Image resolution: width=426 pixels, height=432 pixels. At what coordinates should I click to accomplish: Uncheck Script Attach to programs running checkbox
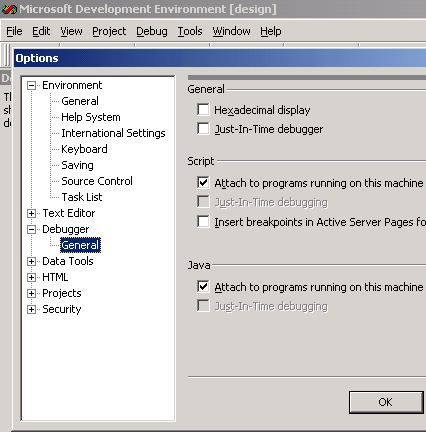pyautogui.click(x=203, y=183)
